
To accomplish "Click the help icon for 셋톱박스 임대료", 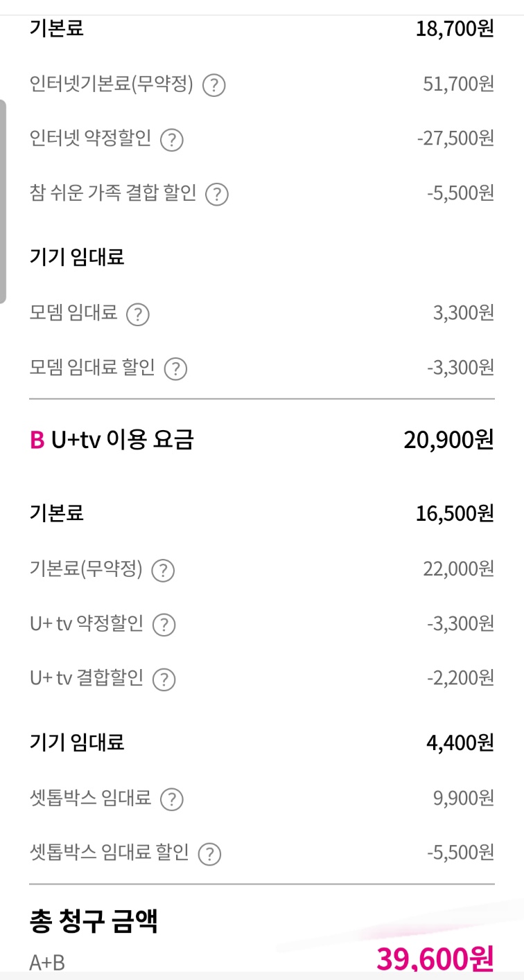I will (x=172, y=800).
